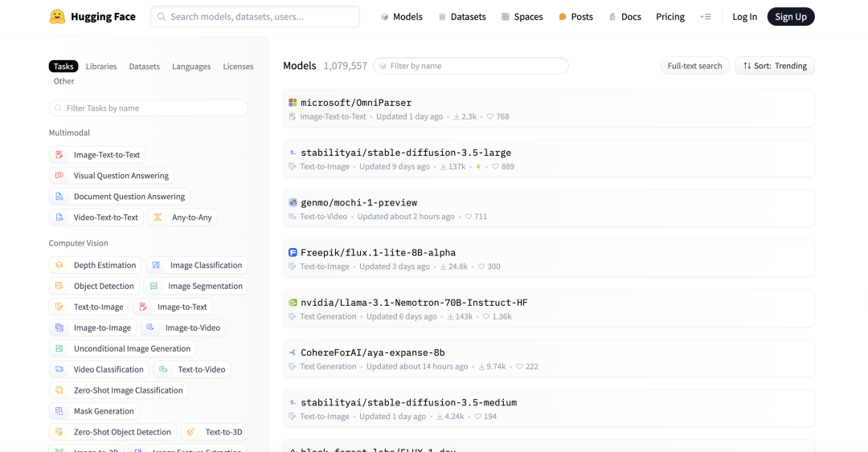
Task: Click the Computer Vision section heading
Action: 78,243
